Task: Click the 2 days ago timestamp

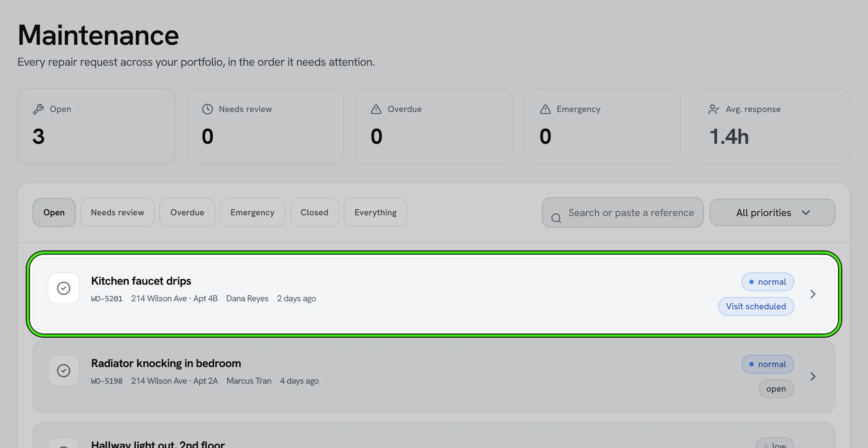Action: 297,298
